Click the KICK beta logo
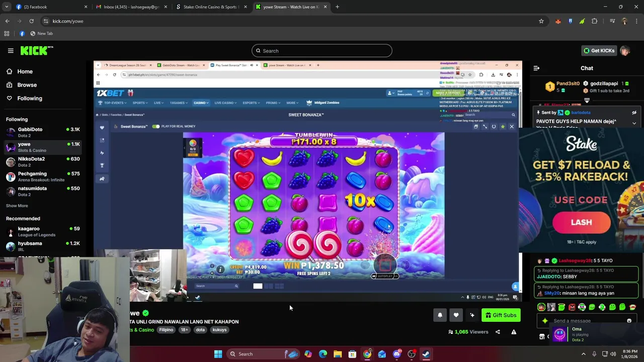Image resolution: width=644 pixels, height=362 pixels. 37,50
